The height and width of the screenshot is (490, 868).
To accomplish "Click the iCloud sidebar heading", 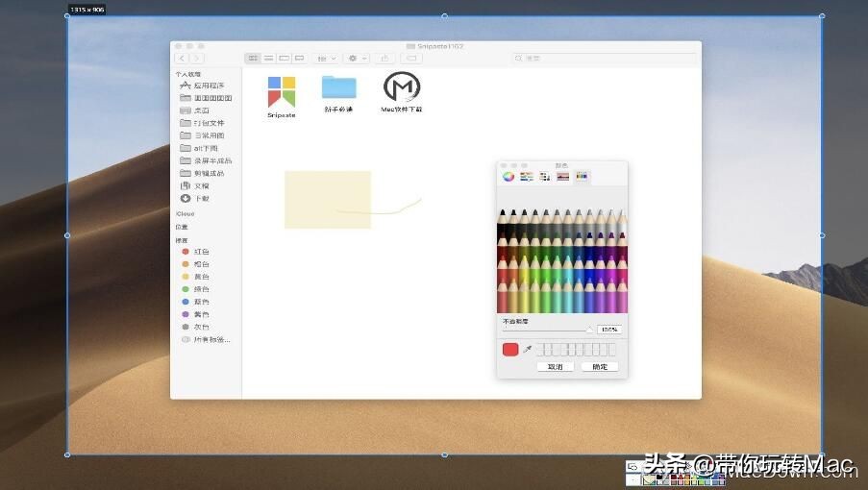I will 186,214.
